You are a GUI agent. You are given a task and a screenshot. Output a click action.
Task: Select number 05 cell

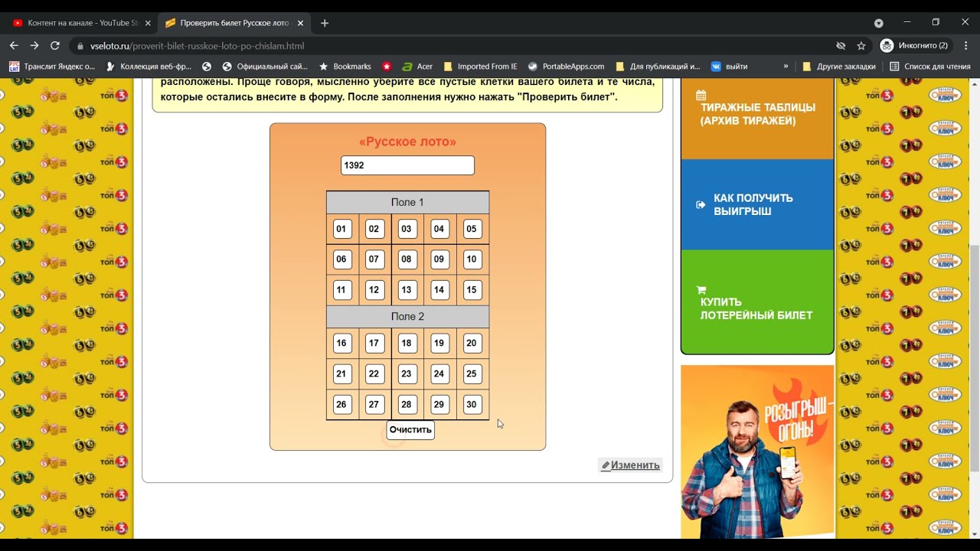pos(472,229)
